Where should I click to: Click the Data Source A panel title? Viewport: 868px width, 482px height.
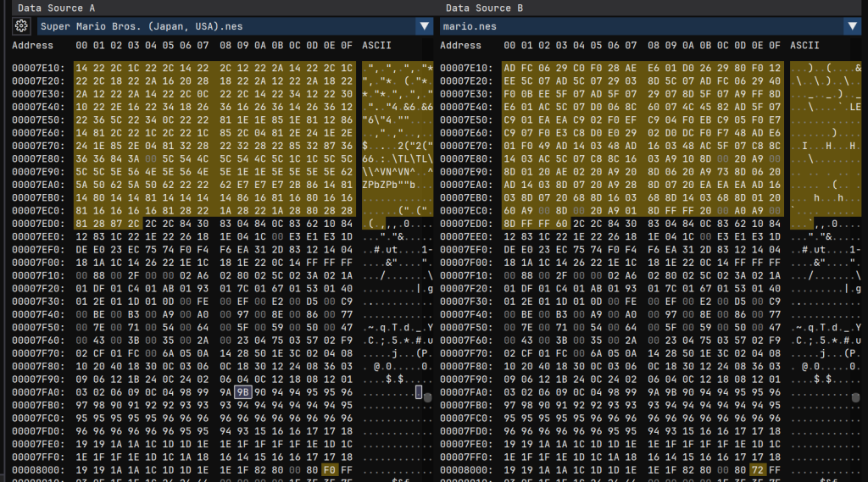(56, 8)
